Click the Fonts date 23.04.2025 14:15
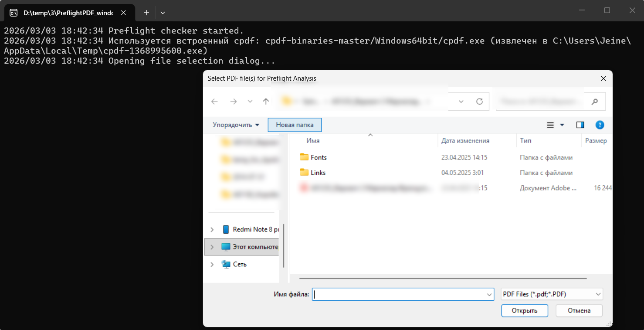 pos(464,157)
